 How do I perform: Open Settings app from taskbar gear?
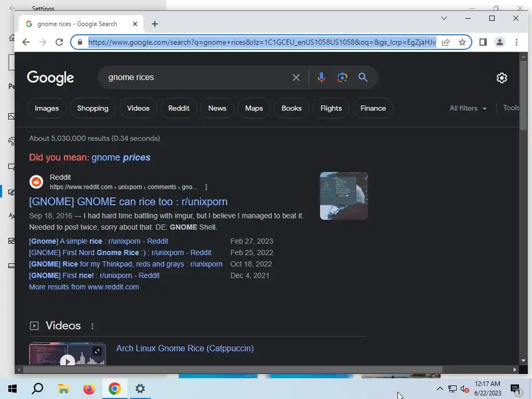140,389
